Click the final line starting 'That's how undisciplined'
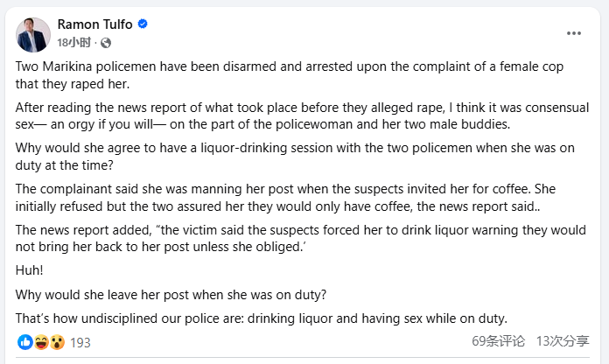Screen dimensions: 609x364 [x=262, y=318]
